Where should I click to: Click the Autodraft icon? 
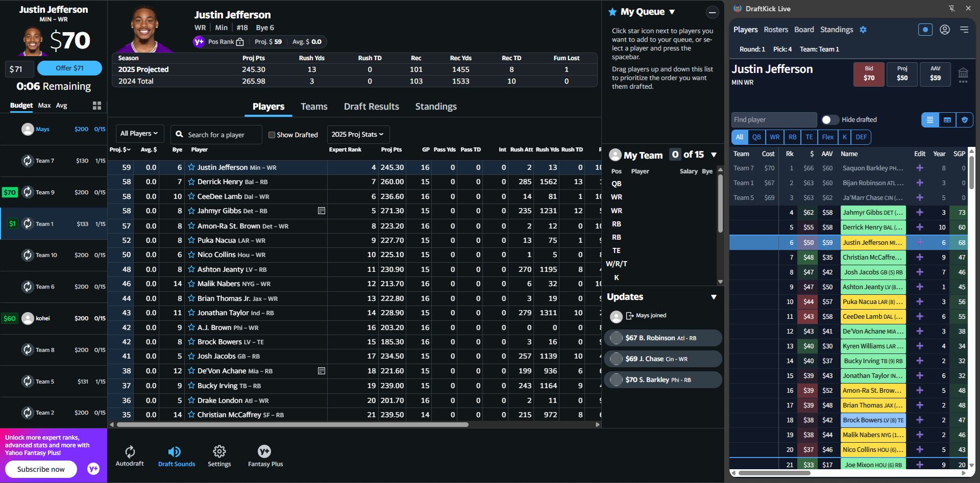click(x=130, y=451)
